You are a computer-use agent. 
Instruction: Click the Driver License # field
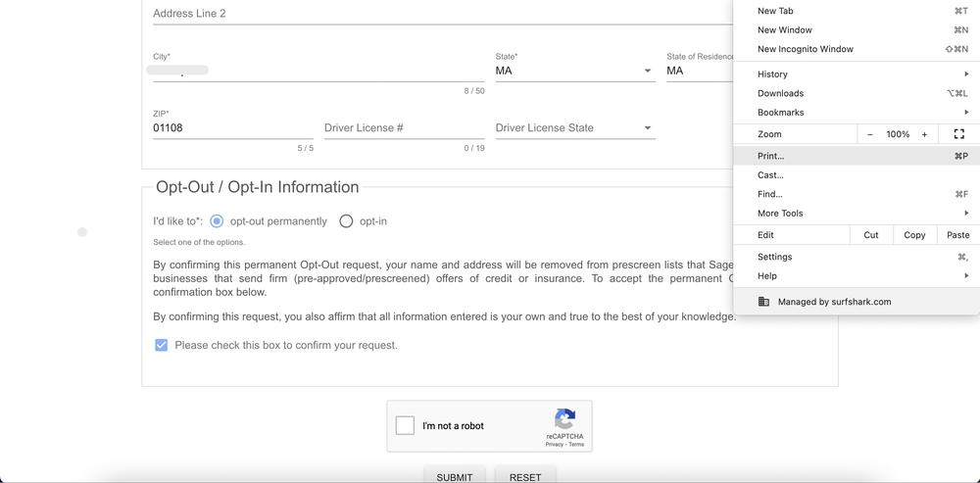[405, 128]
